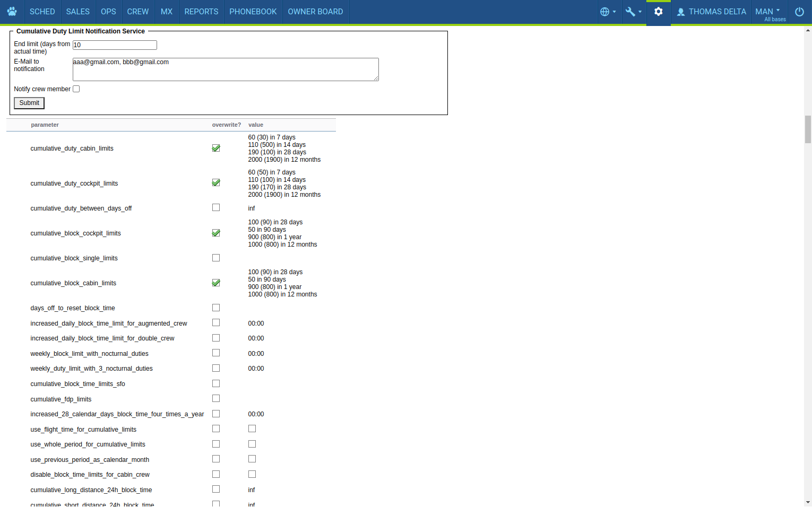Click the user icon beside THOMAS DELTA

pos(681,12)
